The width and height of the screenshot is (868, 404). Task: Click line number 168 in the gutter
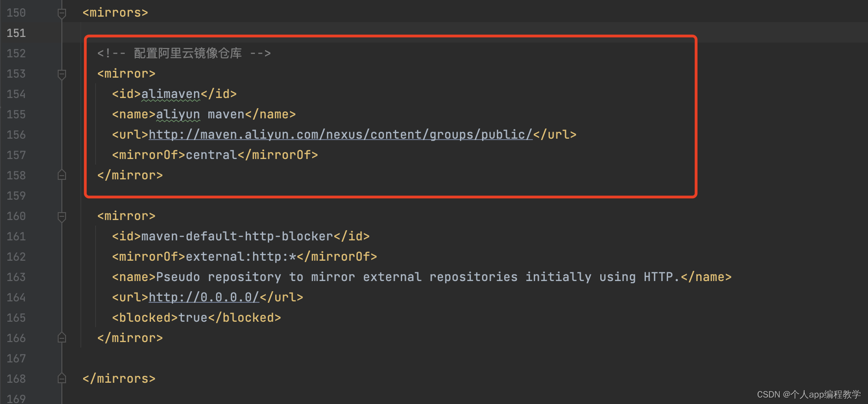point(16,379)
